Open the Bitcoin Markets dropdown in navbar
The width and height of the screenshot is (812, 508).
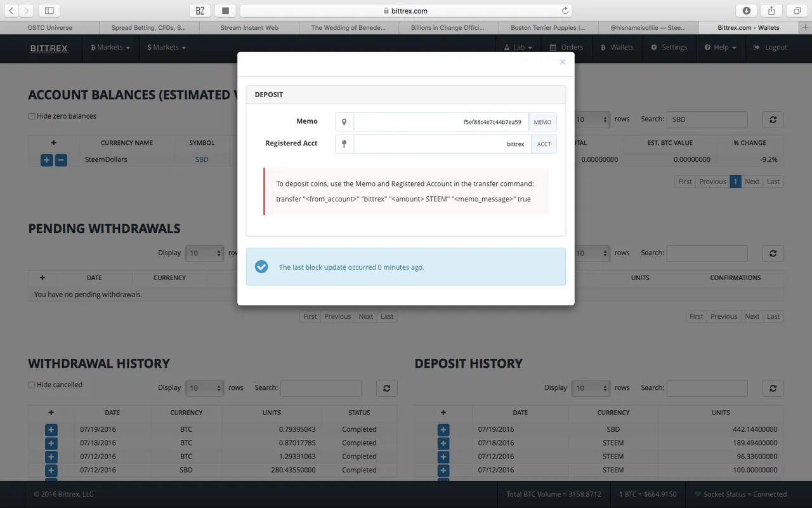click(110, 48)
